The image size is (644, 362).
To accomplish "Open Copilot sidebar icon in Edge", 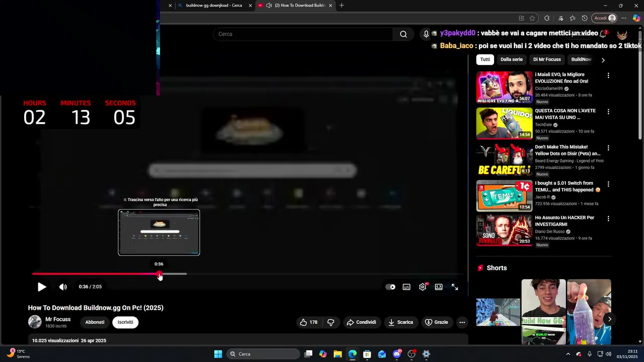I will click(x=636, y=18).
